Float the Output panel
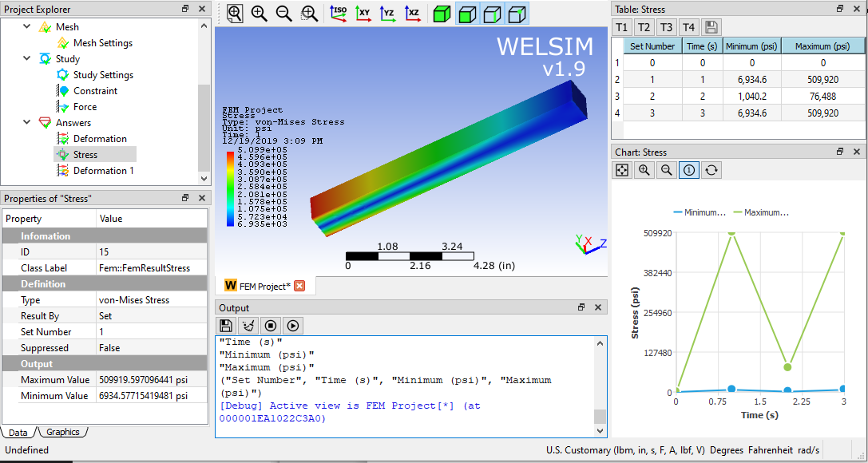This screenshot has height=463, width=868. [x=581, y=308]
